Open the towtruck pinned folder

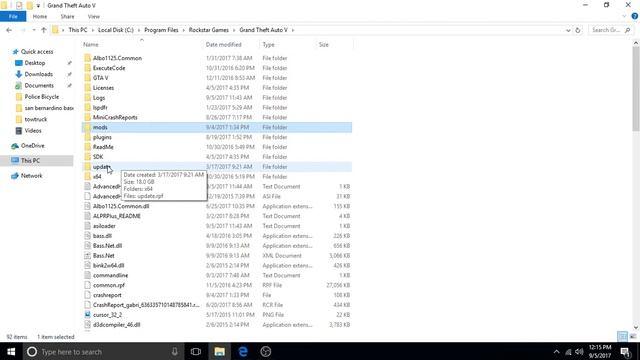coord(36,119)
